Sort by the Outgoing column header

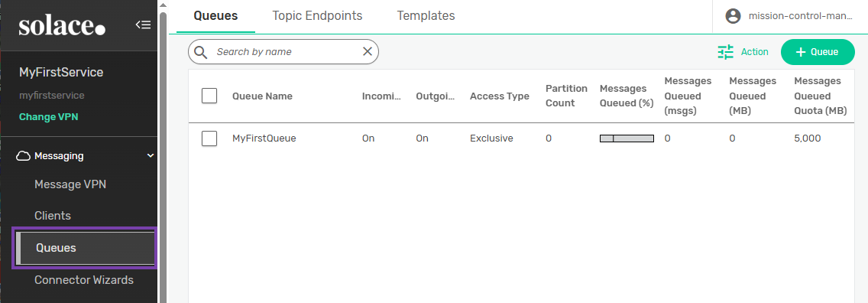(x=436, y=96)
